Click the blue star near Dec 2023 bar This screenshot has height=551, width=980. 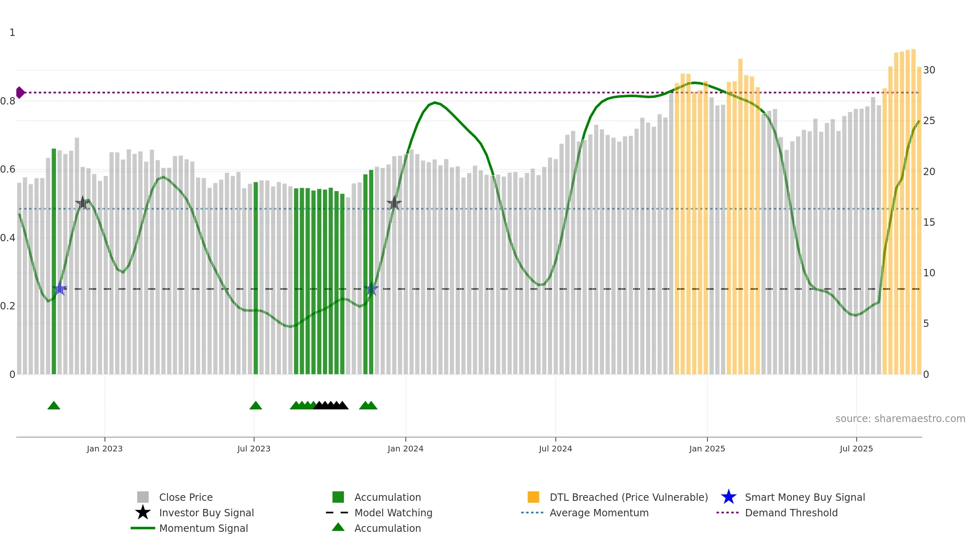coord(371,289)
